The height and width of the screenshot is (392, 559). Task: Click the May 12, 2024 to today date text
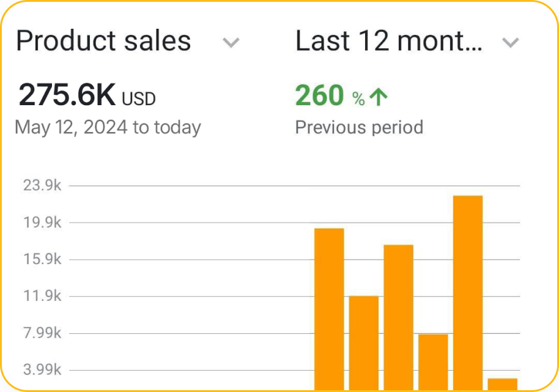[x=108, y=128]
